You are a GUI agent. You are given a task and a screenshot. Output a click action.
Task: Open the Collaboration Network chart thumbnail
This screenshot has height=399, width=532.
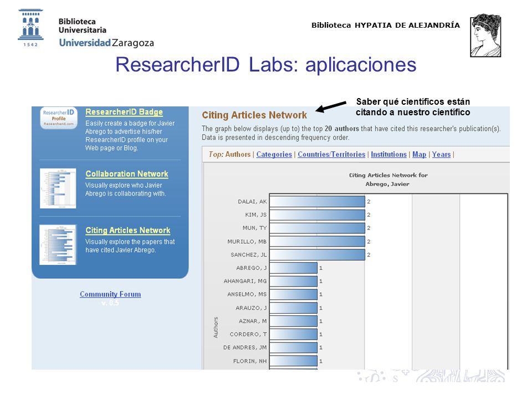(x=58, y=188)
